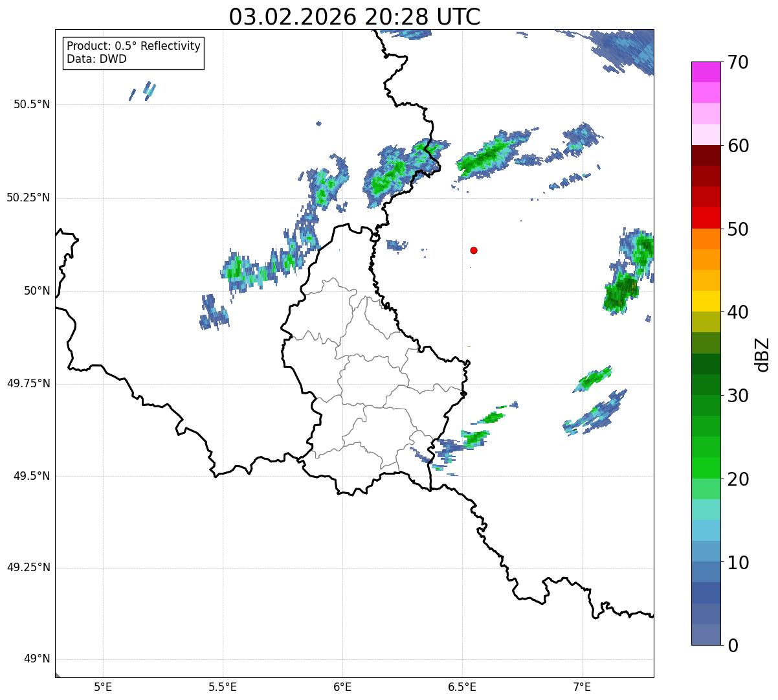Click the colorbar tick label 30
This screenshot has width=778, height=700.
(738, 396)
